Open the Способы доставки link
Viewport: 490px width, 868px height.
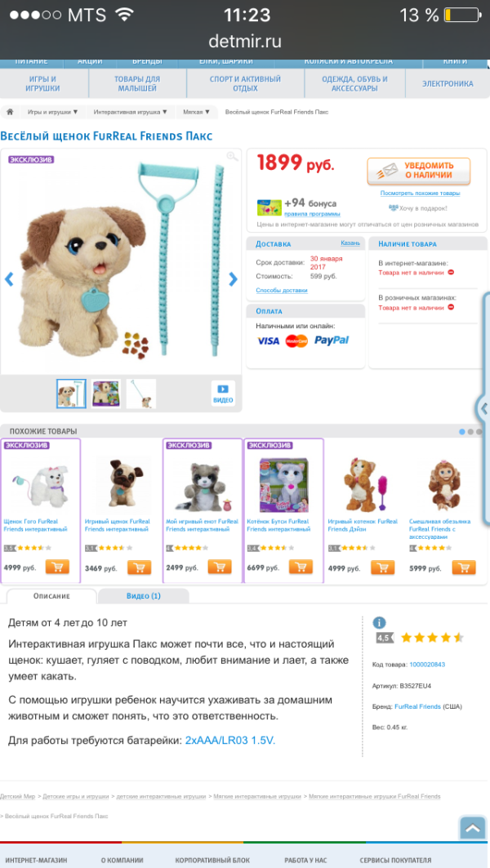(x=282, y=290)
